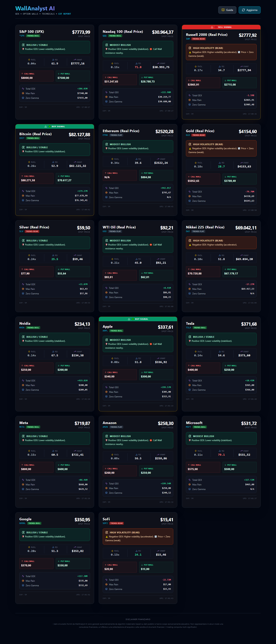
Task: Click the Max Pain target icon on Silver card
Action: click(x=23, y=289)
